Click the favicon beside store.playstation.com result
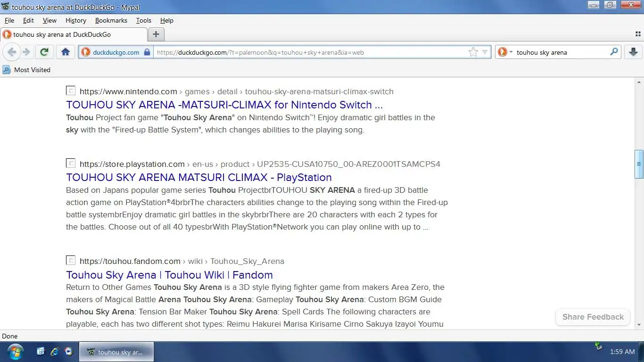Screen dimensions: 644x362 [x=71, y=164]
